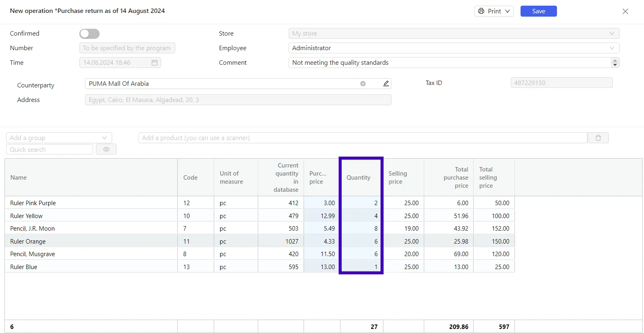Expand the Add a group dropdown
The image size is (644, 333).
click(x=59, y=138)
